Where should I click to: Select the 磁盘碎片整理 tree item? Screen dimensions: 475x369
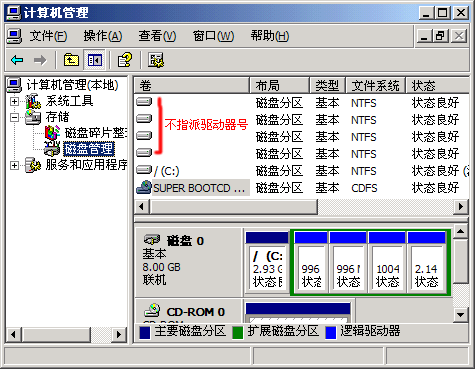pos(96,133)
